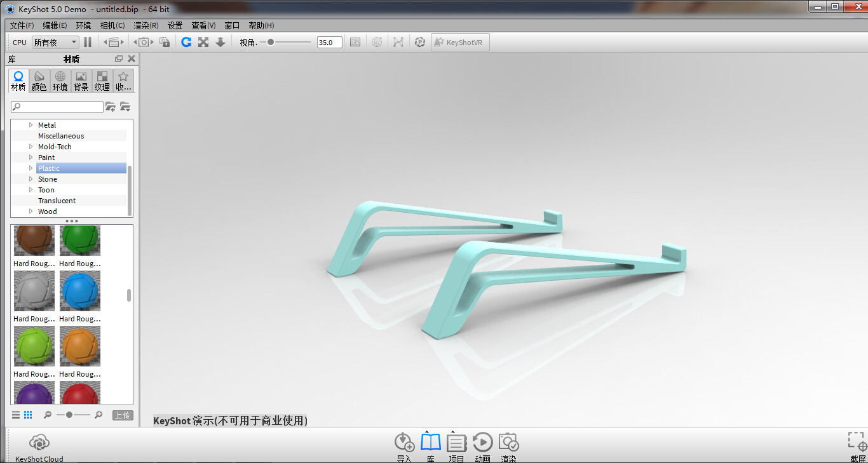Switch library to grid view
868x463 pixels.
coord(28,415)
